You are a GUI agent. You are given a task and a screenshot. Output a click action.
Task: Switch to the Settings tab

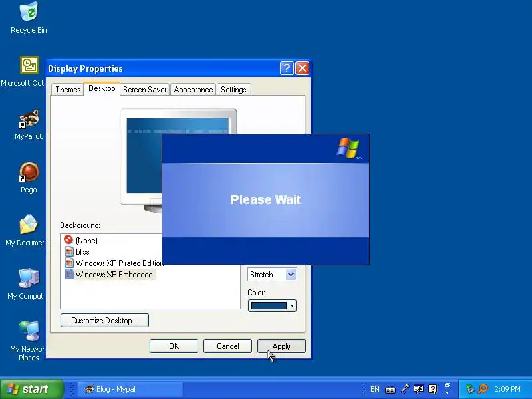[x=233, y=90]
